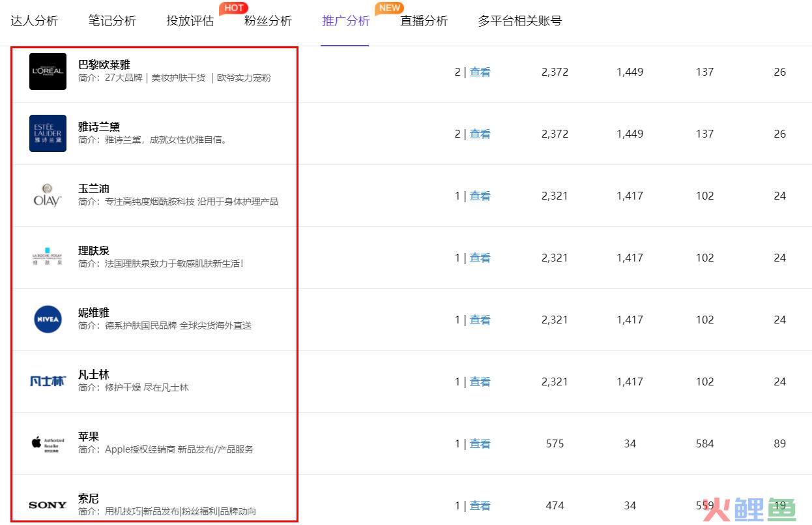812x525 pixels.
Task: Select the brand name 理肤泉
Action: (x=94, y=250)
